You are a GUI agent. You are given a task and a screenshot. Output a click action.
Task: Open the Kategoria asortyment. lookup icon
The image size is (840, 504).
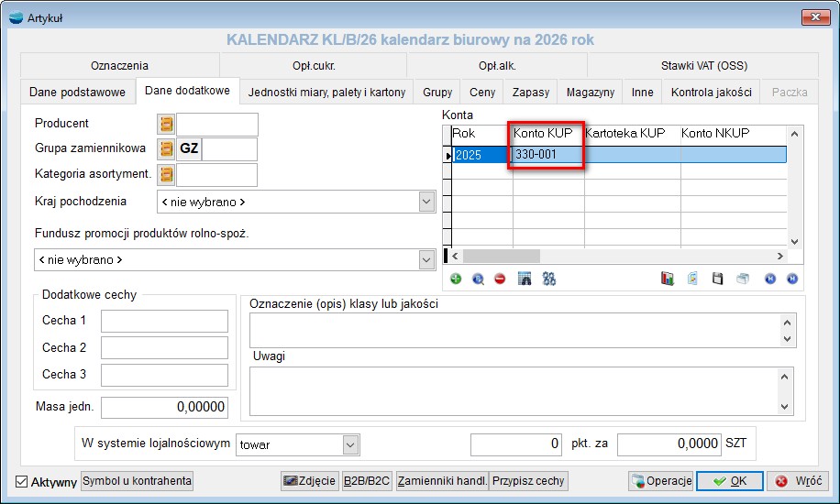tap(166, 174)
